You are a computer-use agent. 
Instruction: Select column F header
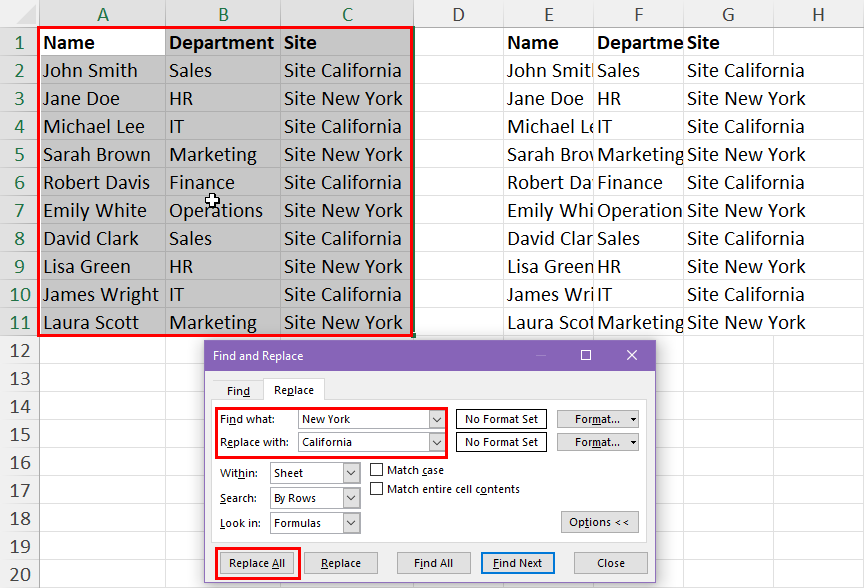(x=639, y=14)
